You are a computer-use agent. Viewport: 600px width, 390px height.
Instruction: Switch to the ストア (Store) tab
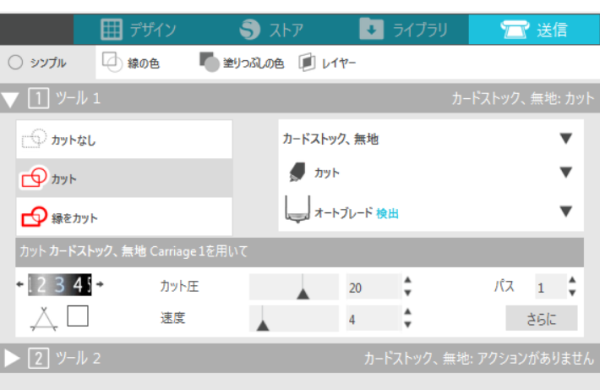(271, 29)
